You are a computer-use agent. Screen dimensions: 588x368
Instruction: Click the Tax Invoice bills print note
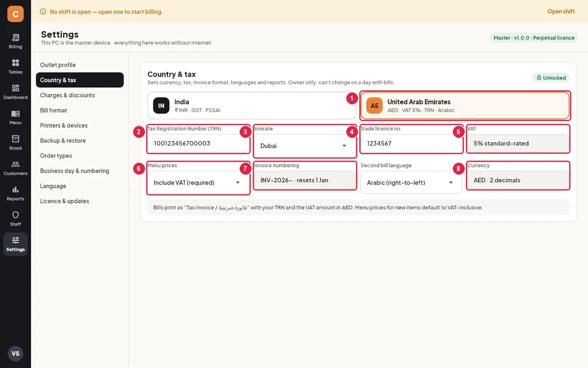pyautogui.click(x=358, y=208)
